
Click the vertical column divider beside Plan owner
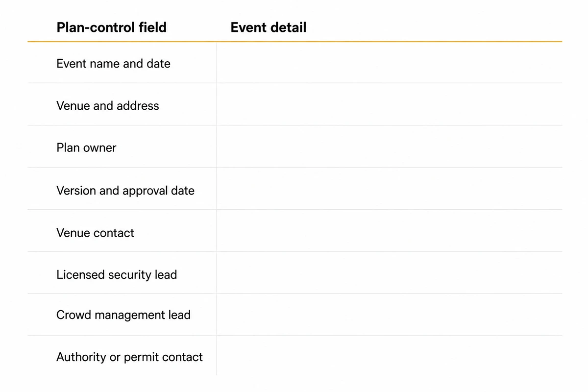pos(217,147)
